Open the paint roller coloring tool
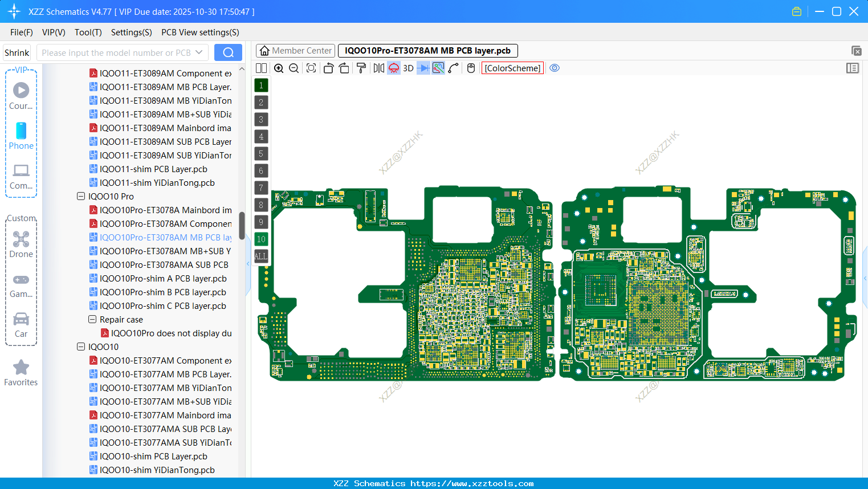The height and width of the screenshot is (489, 868). (361, 68)
